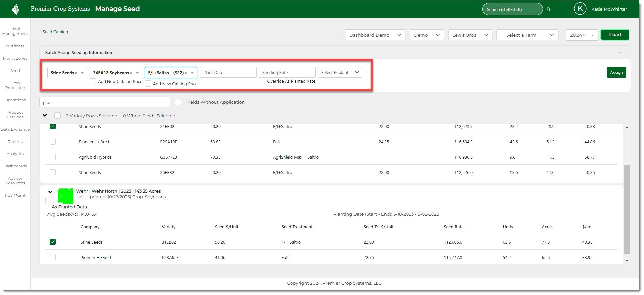Image resolution: width=644 pixels, height=295 pixels.
Task: Open the Select Replant dropdown
Action: tap(340, 72)
